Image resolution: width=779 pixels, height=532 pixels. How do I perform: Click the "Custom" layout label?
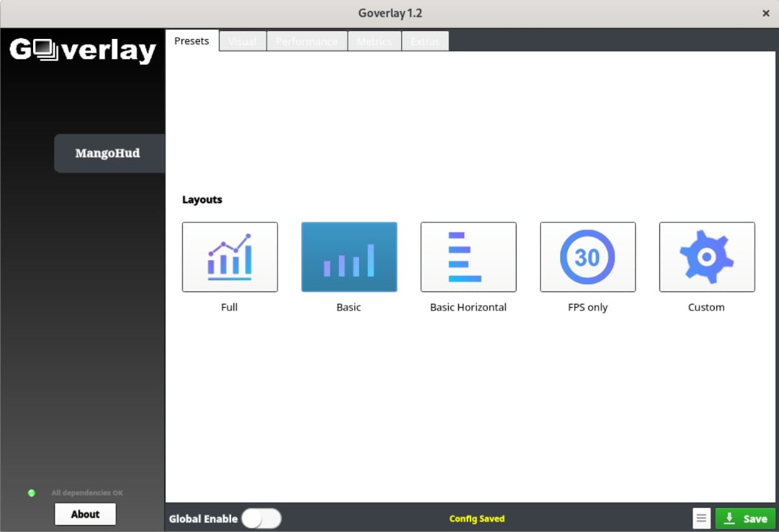(706, 308)
